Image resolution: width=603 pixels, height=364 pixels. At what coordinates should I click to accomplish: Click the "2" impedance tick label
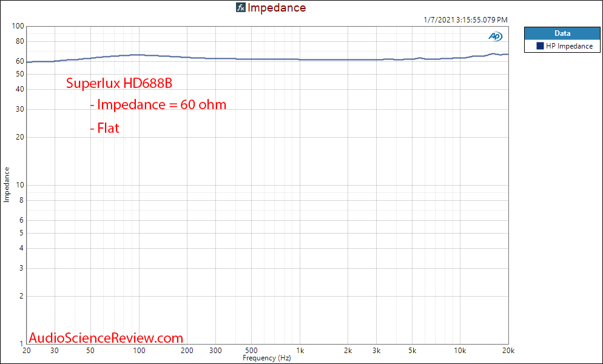click(x=22, y=296)
